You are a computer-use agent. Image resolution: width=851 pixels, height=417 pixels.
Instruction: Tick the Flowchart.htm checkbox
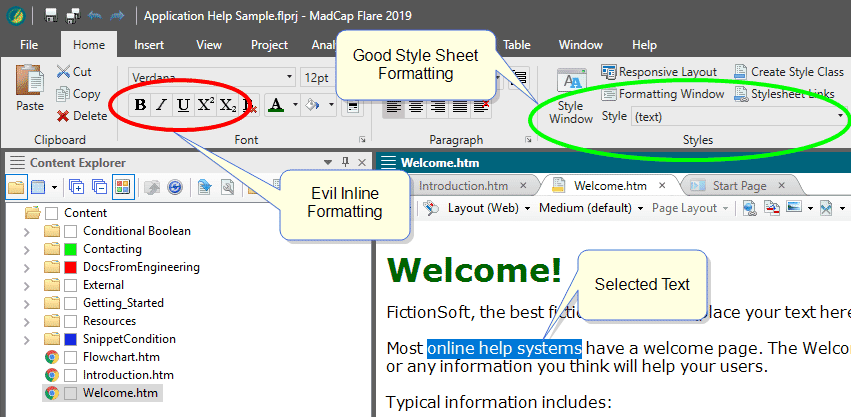71,357
